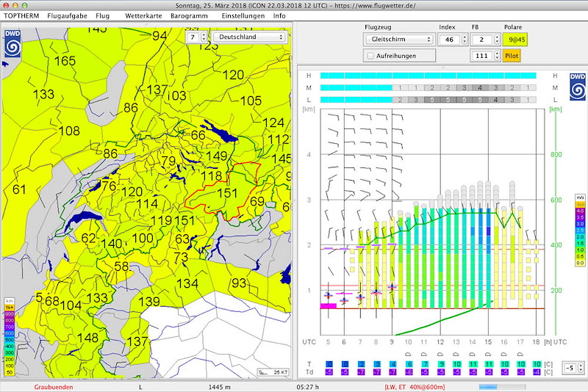Click the T value 9 at hour 12
The height and width of the screenshot is (392, 588).
(x=442, y=364)
